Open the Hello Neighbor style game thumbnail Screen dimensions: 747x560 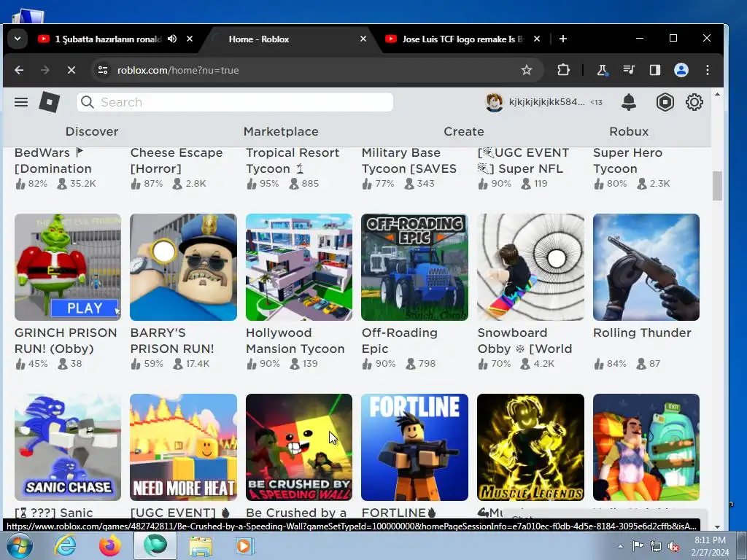(x=646, y=447)
